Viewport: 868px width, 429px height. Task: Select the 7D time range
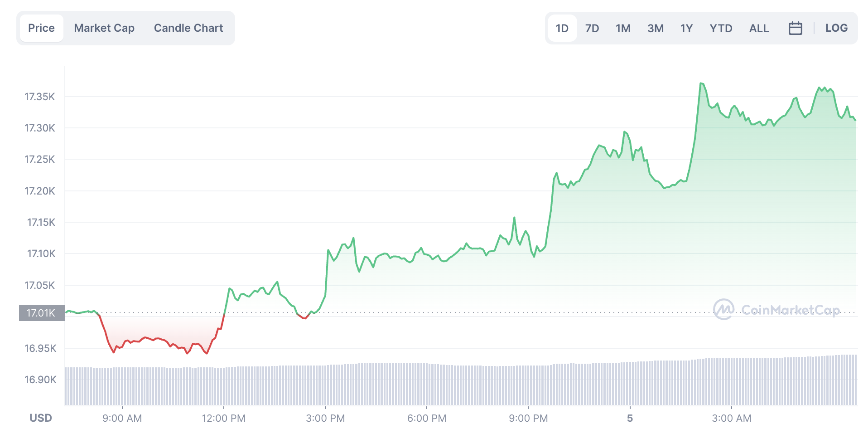[592, 28]
